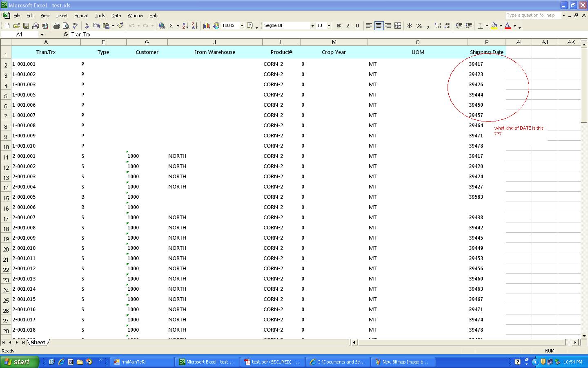Merge and center the cells
The image size is (588, 368).
(x=398, y=26)
